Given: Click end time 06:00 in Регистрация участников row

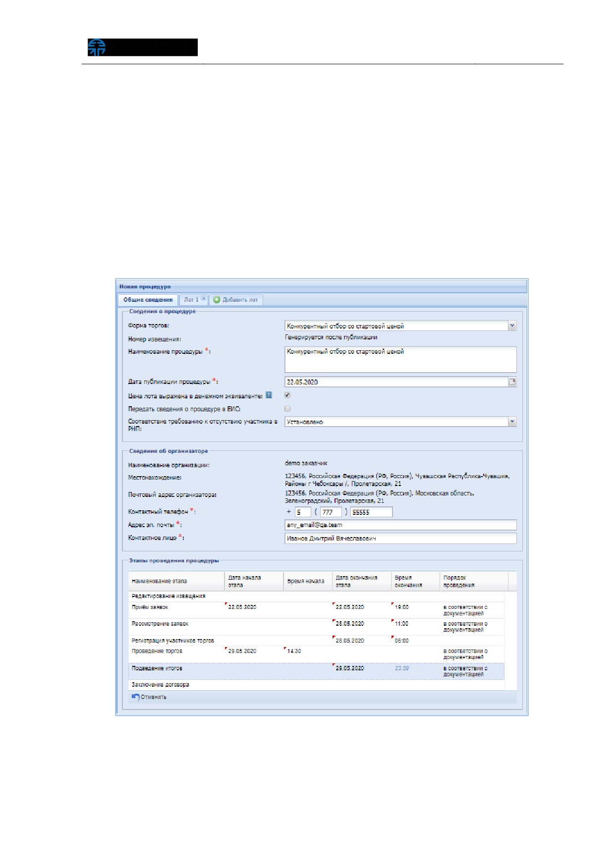Looking at the screenshot, I should click(402, 641).
